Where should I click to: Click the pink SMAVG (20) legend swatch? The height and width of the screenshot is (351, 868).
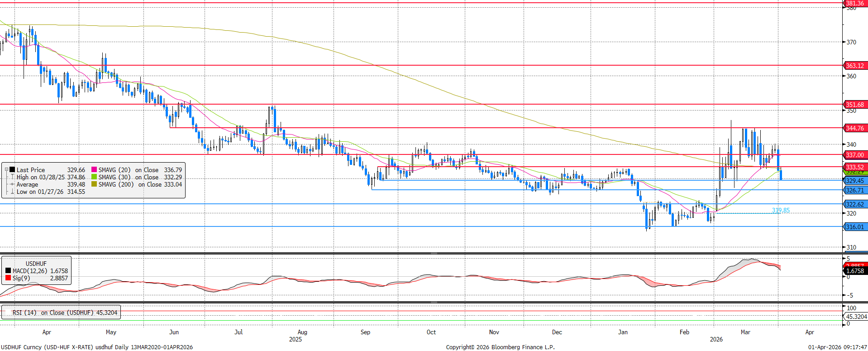94,170
